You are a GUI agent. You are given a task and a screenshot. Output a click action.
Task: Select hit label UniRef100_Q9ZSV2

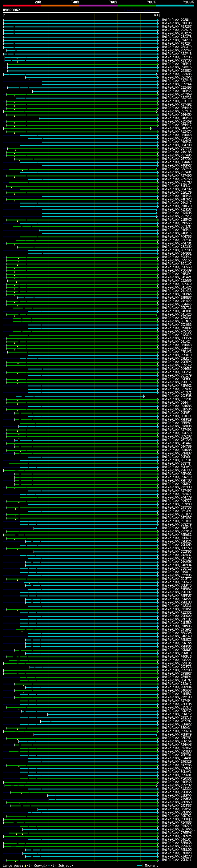(x=177, y=78)
